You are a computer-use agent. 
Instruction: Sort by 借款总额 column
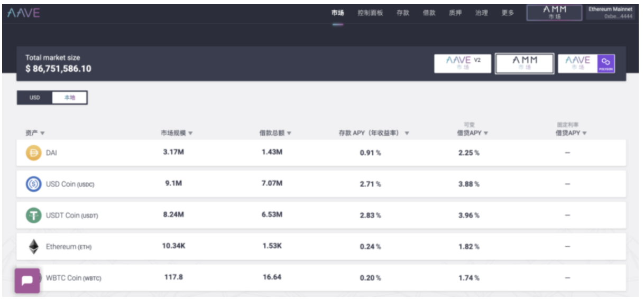[275, 133]
